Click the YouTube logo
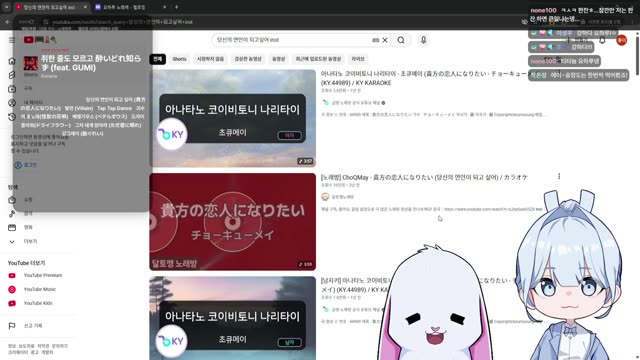Image resolution: width=640 pixels, height=360 pixels. coord(40,40)
